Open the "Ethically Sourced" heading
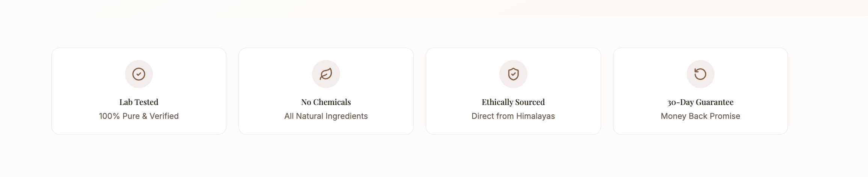The height and width of the screenshot is (177, 868). (x=513, y=102)
